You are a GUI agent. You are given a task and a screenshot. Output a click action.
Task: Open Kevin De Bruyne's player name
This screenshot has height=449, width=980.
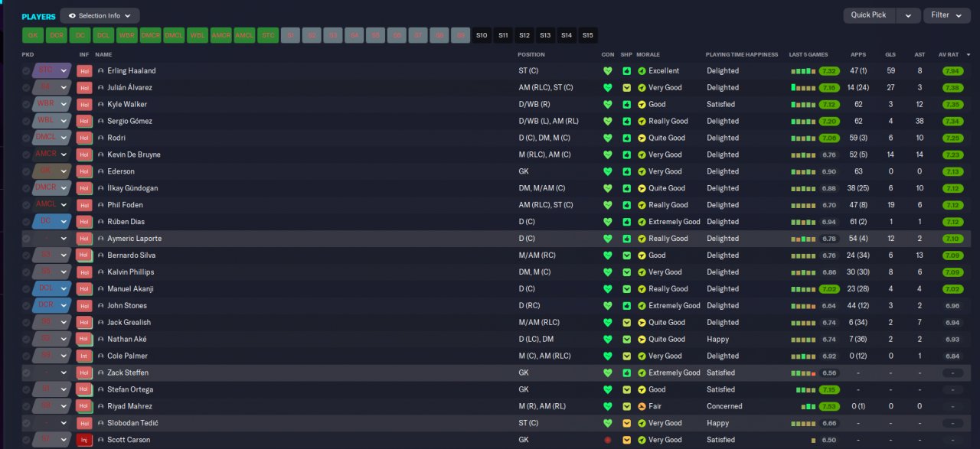coord(134,155)
